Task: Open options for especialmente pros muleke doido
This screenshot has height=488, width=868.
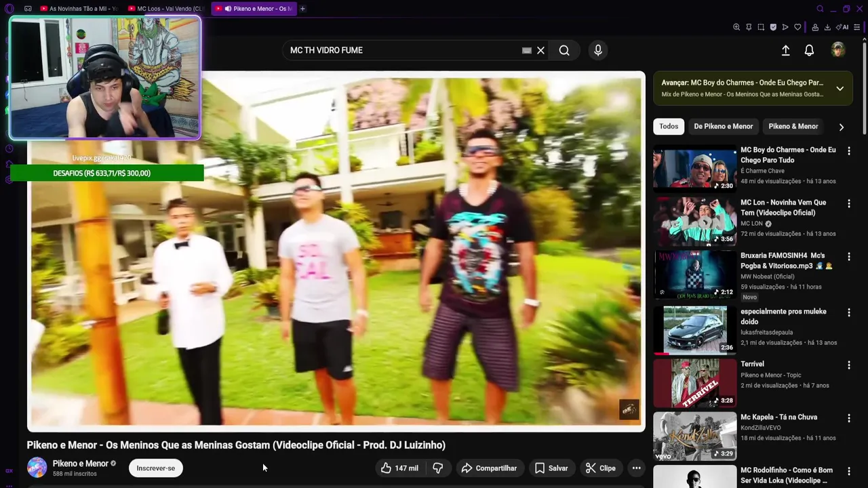Action: pos(848,312)
